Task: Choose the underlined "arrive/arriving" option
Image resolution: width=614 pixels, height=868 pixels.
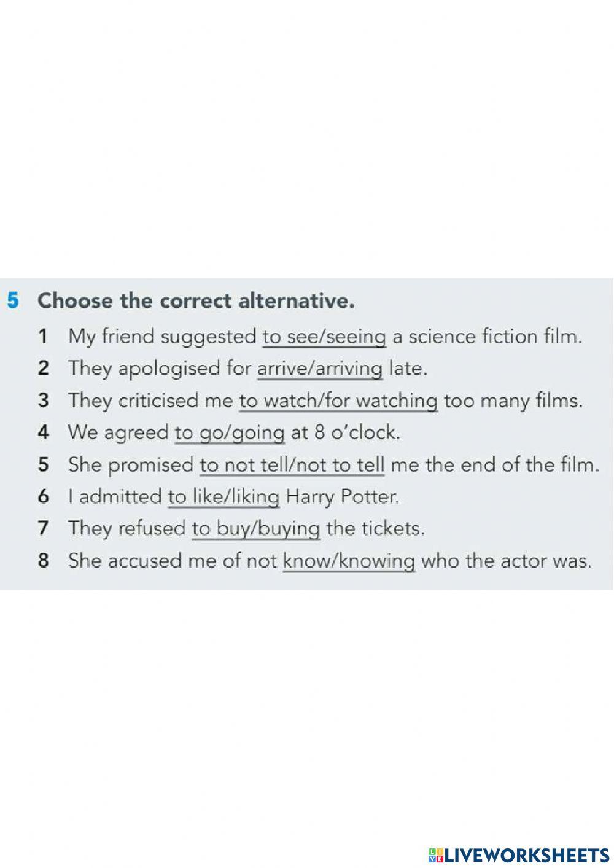Action: coord(320,369)
